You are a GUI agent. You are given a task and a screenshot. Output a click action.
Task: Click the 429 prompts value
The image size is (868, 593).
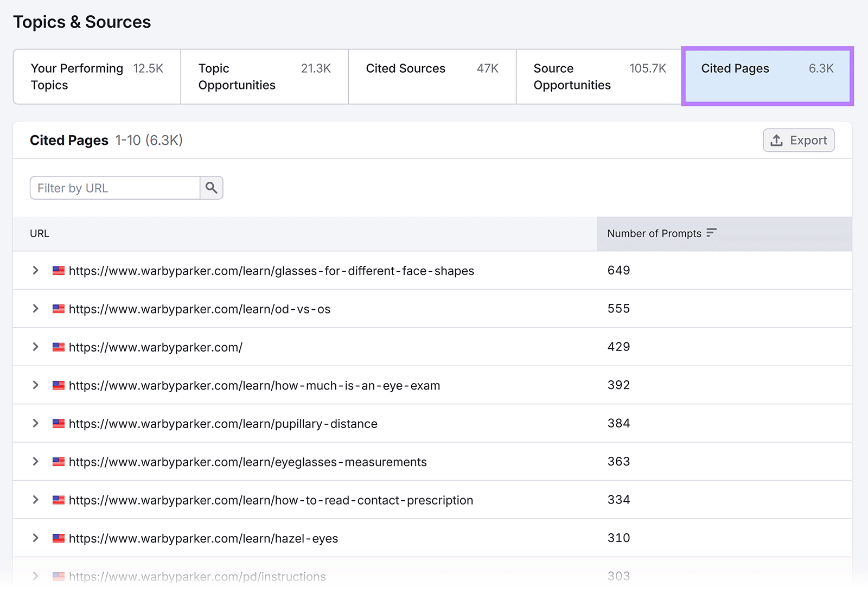pos(618,347)
